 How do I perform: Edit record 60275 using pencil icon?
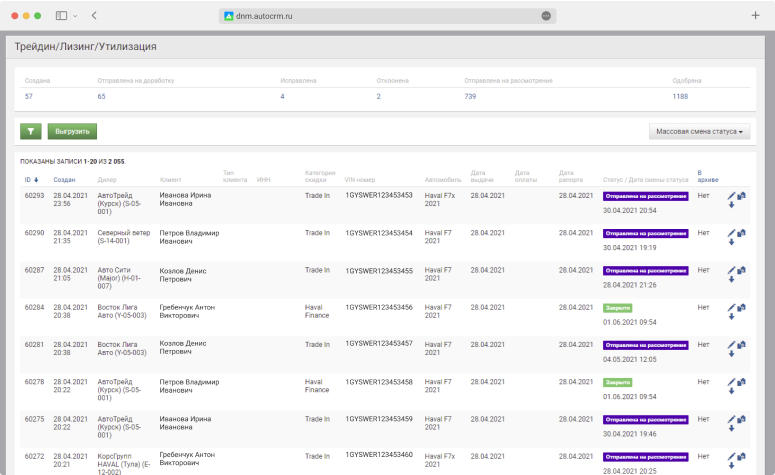coord(731,419)
